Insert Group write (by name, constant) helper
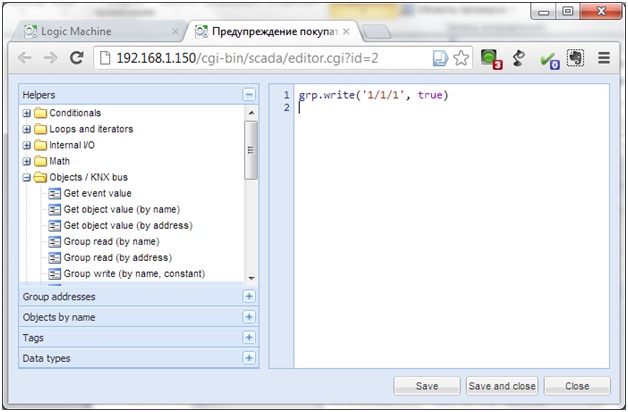The height and width of the screenshot is (412, 628). pos(134,274)
